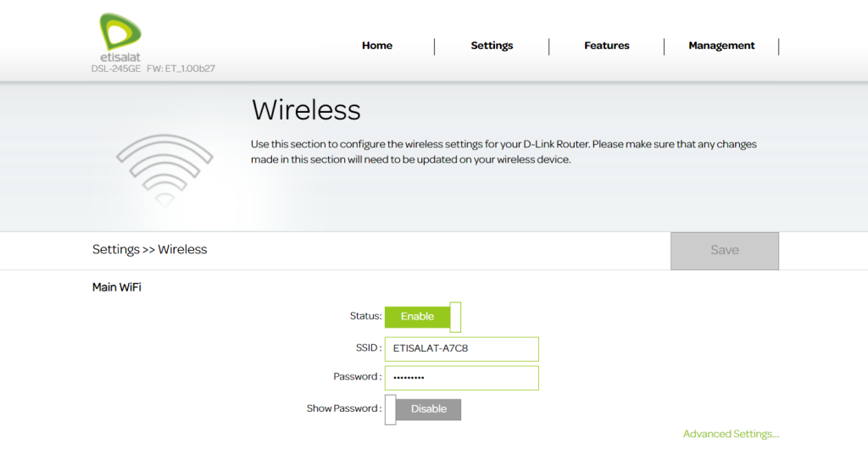Open the Home menu
This screenshot has height=449, width=868.
(x=377, y=46)
